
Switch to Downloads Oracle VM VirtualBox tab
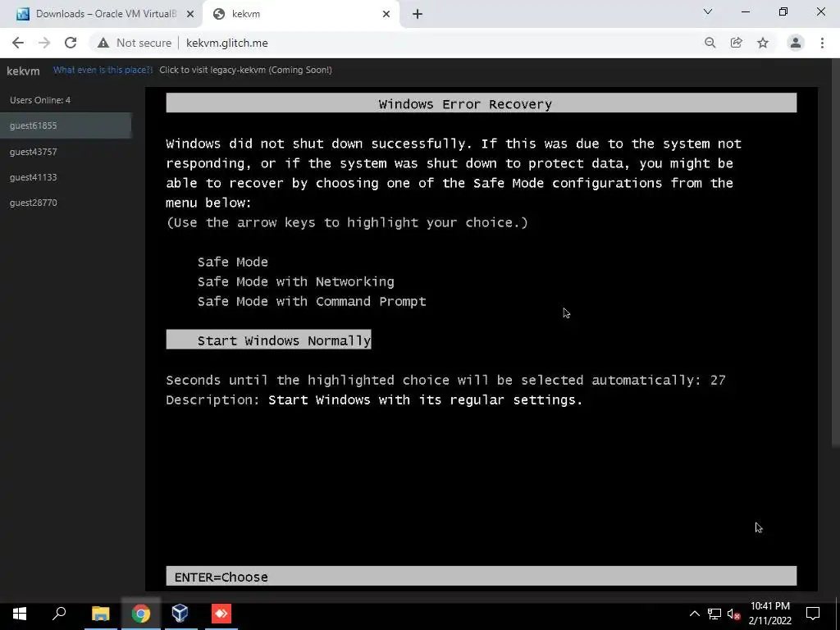point(101,14)
